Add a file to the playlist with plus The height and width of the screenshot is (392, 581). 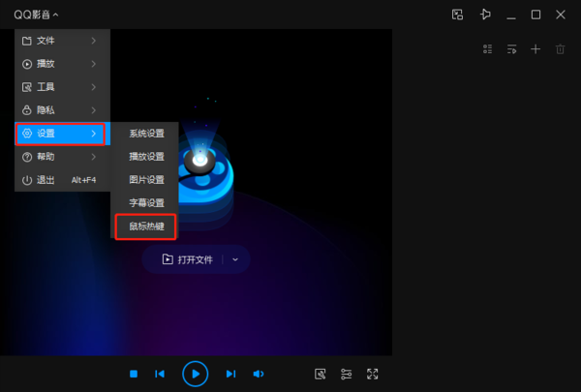[x=535, y=49]
